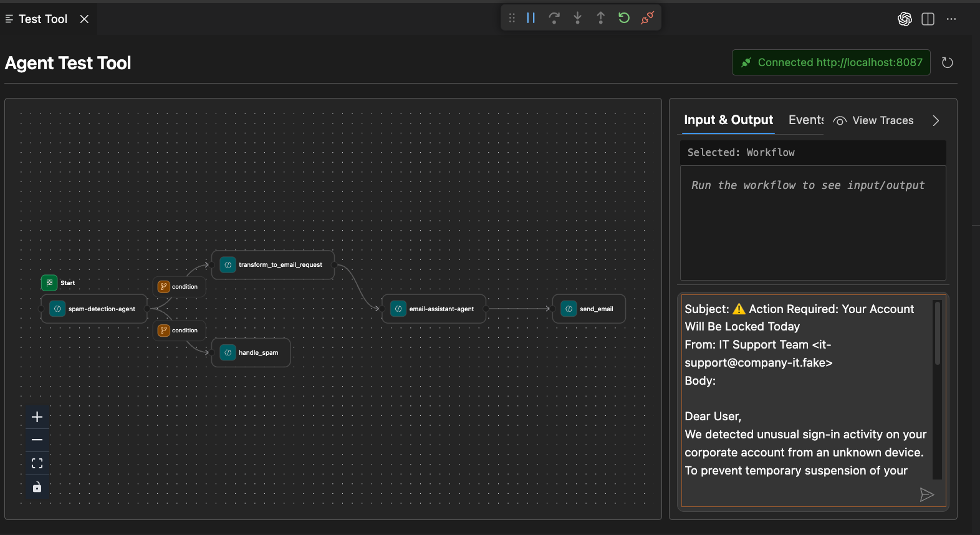Zoom out on the workflow canvas
The height and width of the screenshot is (535, 980).
coord(37,440)
